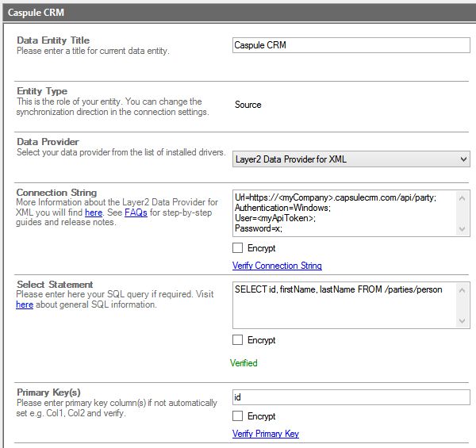
Task: Click scroll up arrow in Select Statement box
Action: pos(463,289)
